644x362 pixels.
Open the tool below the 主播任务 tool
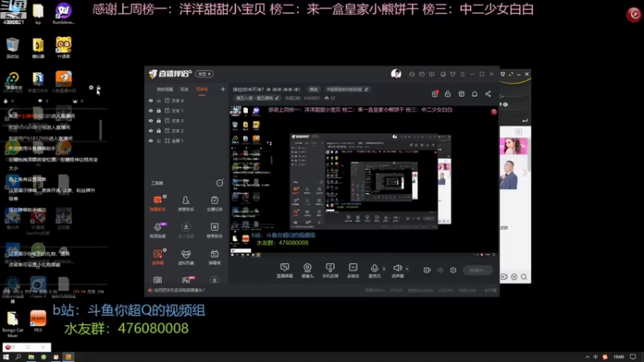click(x=214, y=230)
